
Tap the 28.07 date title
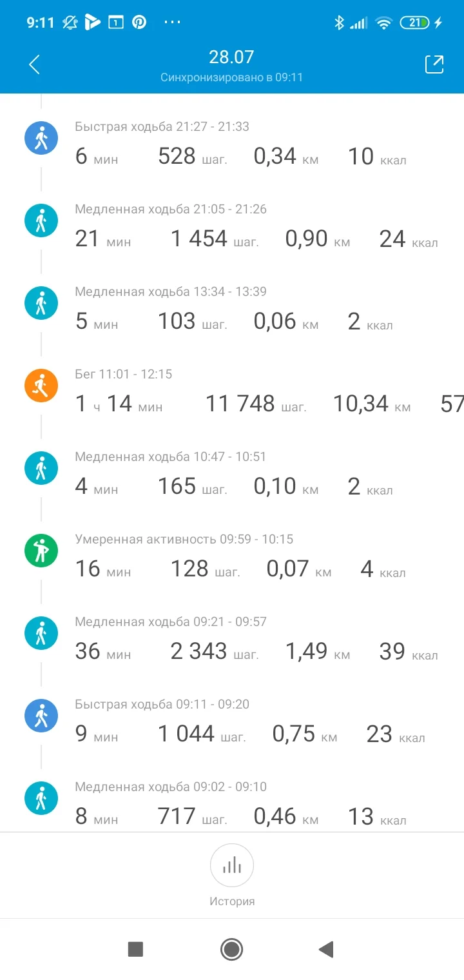[x=231, y=57]
